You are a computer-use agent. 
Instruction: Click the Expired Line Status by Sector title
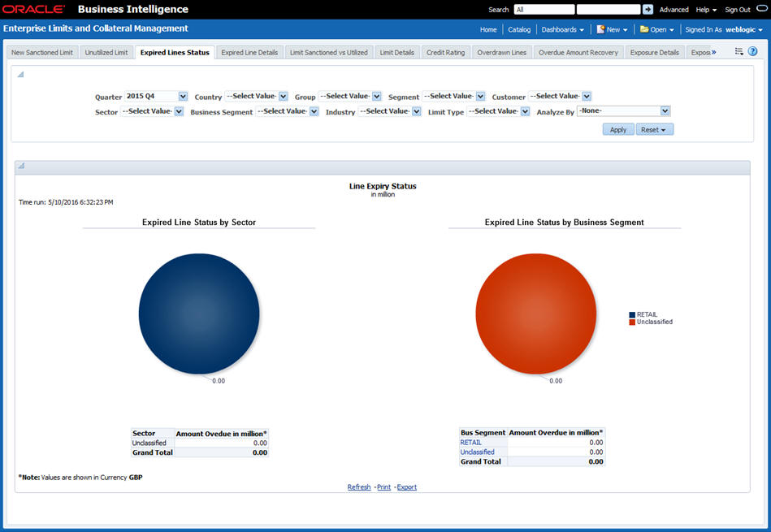[x=199, y=223]
